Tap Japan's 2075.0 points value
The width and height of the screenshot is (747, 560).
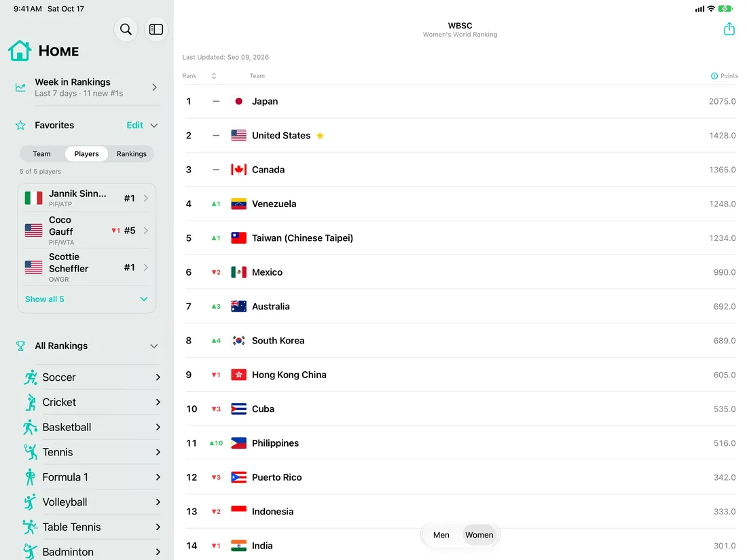[x=722, y=101]
